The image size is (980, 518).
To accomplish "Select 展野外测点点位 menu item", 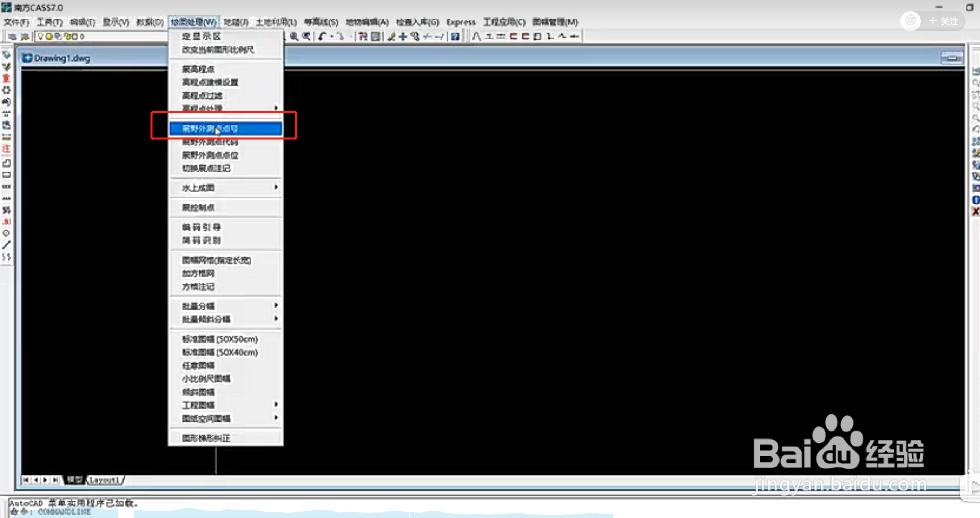I will [x=225, y=155].
